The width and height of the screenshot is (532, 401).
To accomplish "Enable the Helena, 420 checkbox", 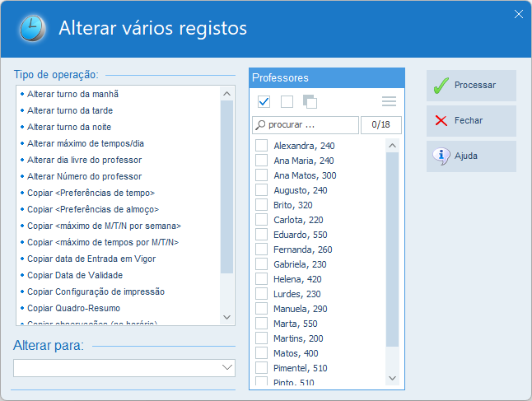I will point(262,279).
